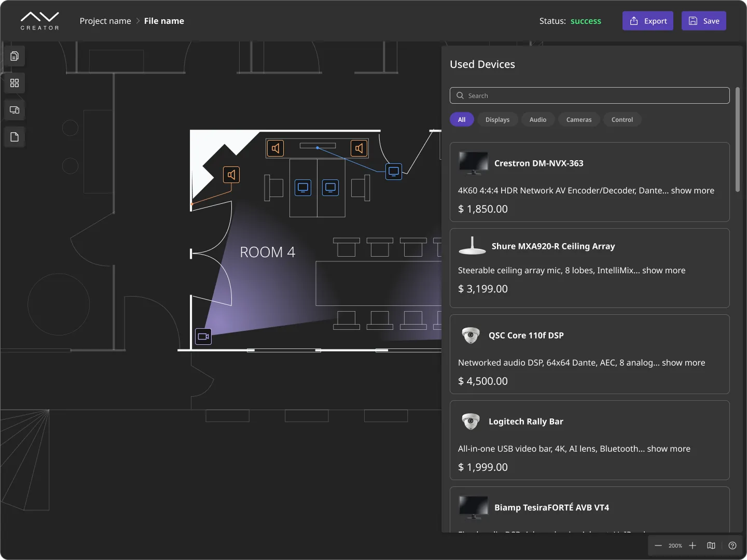
Task: Expand Shure MXA920-R description with show more
Action: click(x=664, y=270)
